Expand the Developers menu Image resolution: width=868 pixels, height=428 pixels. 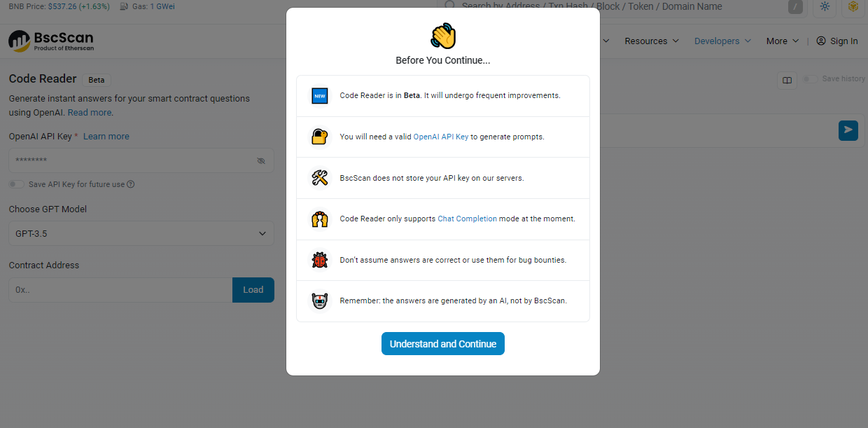point(722,41)
